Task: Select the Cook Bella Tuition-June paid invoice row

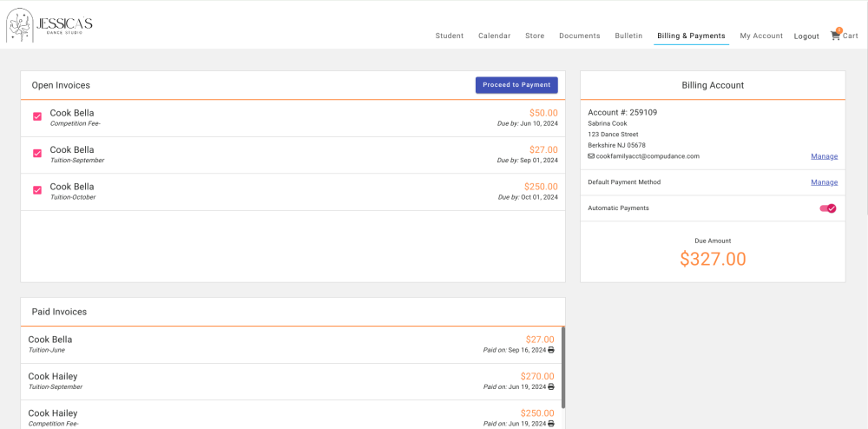Action: 291,345
